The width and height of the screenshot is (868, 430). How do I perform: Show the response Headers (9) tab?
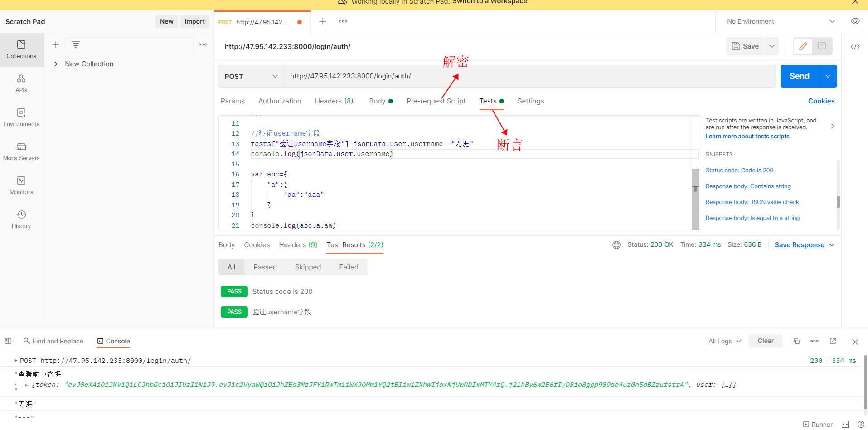298,245
